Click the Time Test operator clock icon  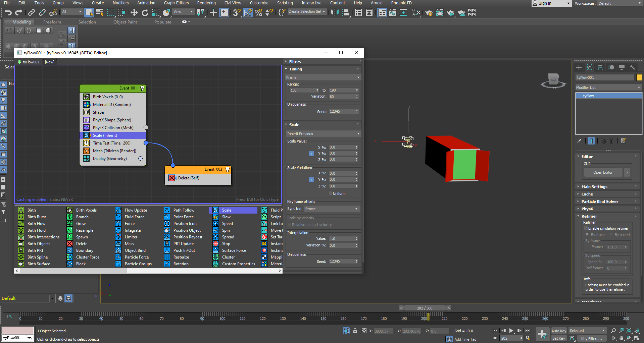point(86,143)
